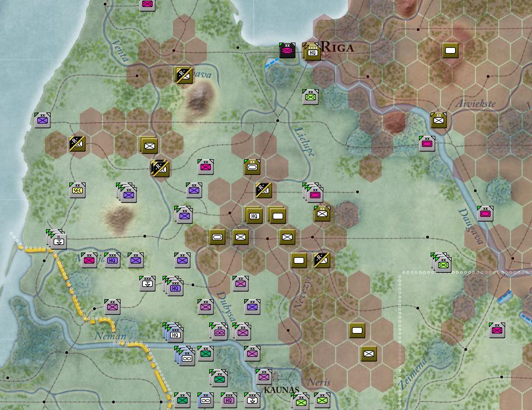The width and height of the screenshot is (532, 410).
Task: Select the stacked black R SEC counters on the Venta river
Action: [x=160, y=168]
